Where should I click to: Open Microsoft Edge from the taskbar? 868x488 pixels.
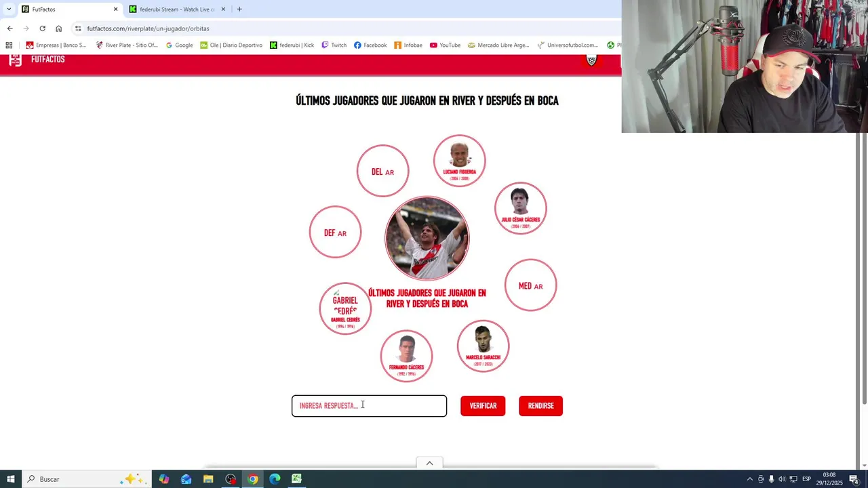pos(275,479)
